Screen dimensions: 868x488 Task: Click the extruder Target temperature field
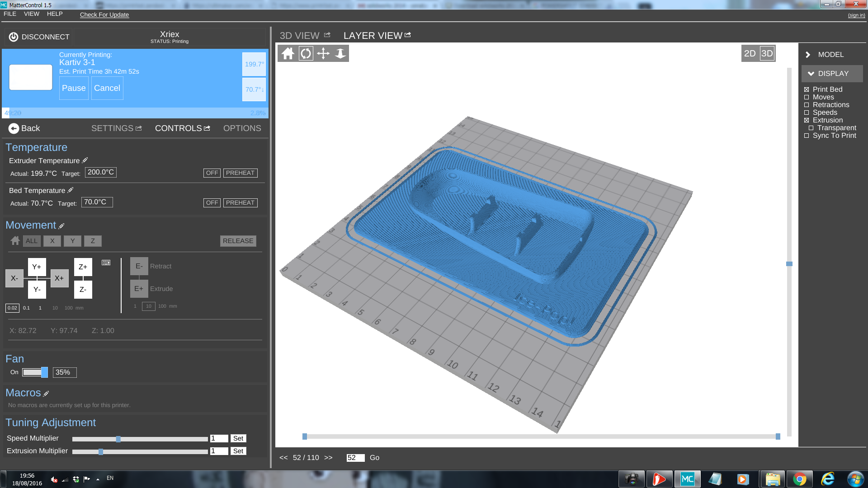click(101, 172)
